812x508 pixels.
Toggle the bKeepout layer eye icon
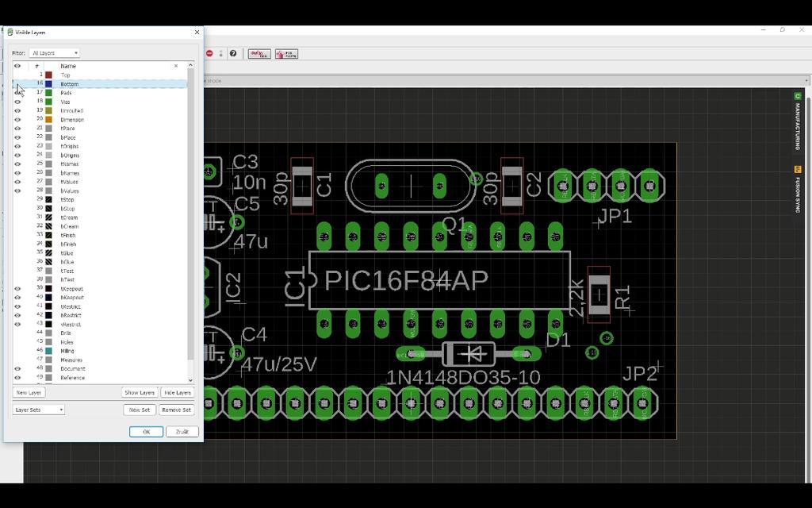click(x=17, y=298)
